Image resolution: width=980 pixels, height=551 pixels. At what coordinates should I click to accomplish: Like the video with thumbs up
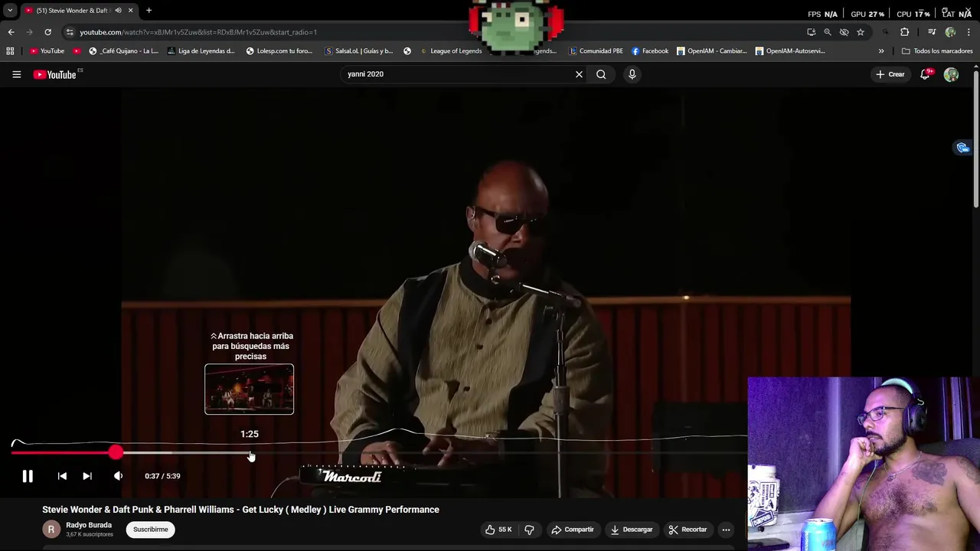point(498,530)
